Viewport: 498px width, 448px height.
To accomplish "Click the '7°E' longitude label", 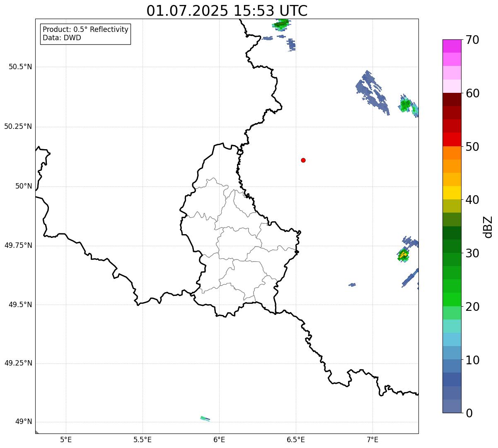I will pyautogui.click(x=372, y=439).
